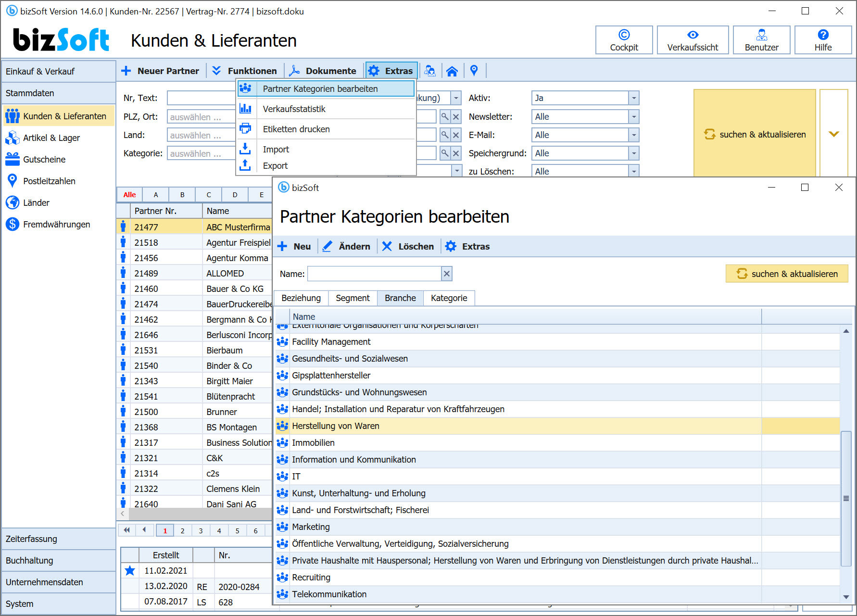Expand the Speichergrund dropdown
The width and height of the screenshot is (857, 616).
pyautogui.click(x=634, y=153)
